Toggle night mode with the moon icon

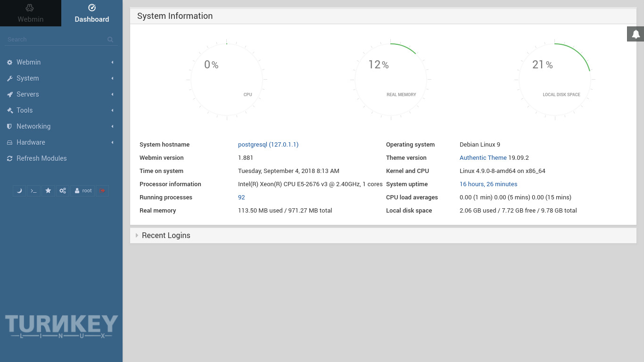click(19, 191)
